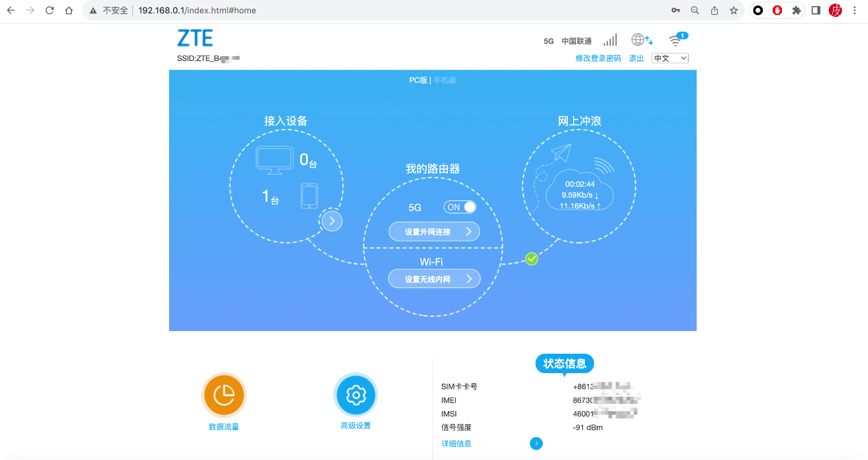Open the 中文 language dropdown

[670, 58]
